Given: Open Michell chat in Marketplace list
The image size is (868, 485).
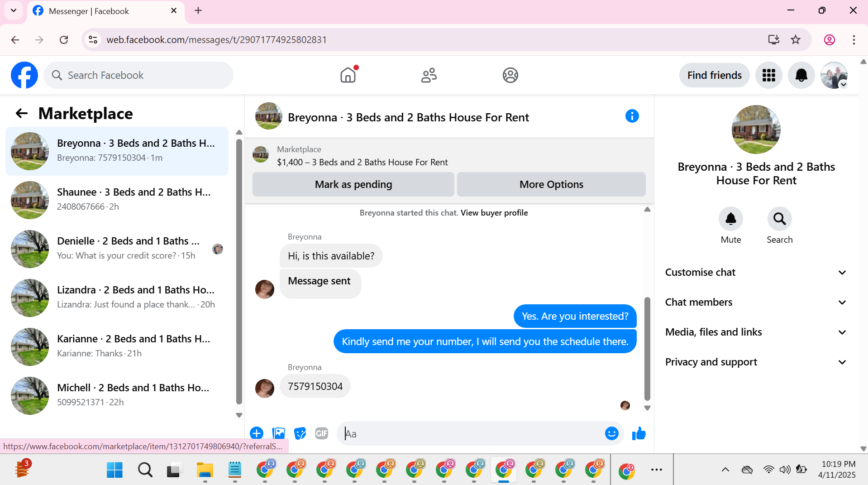Looking at the screenshot, I should pos(117,395).
